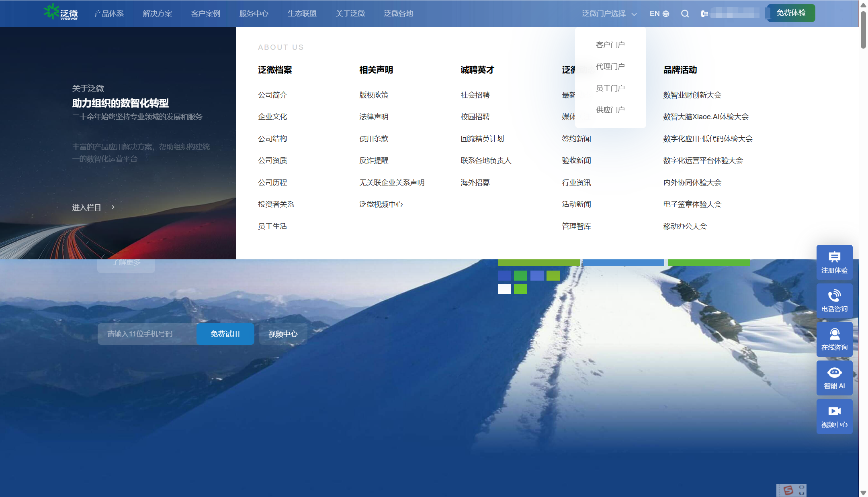
Task: Click the 注册体验 sidebar icon
Action: (834, 257)
